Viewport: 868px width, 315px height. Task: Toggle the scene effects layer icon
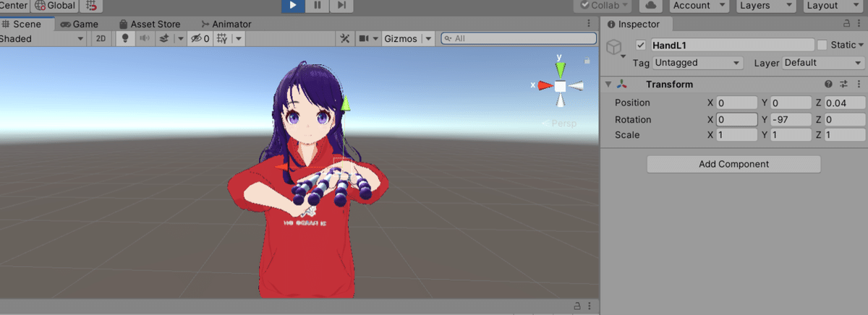pyautogui.click(x=163, y=38)
